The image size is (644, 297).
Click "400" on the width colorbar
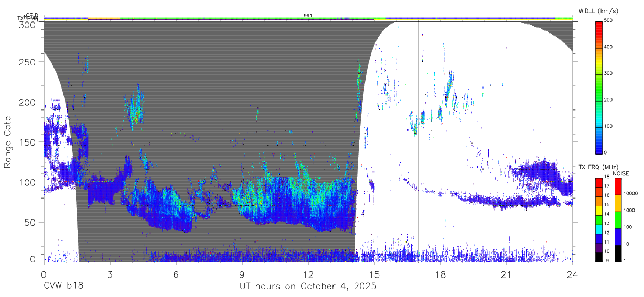pos(608,47)
